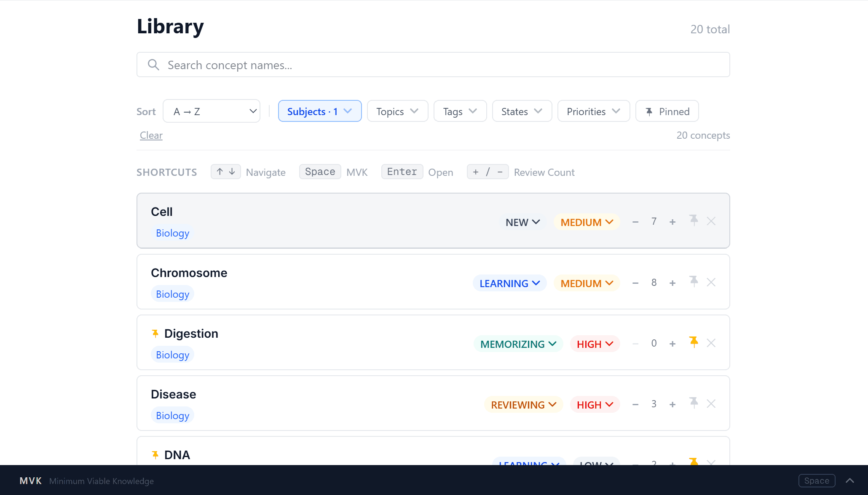This screenshot has width=868, height=495.
Task: Change Cell priority from MEDIUM
Action: pyautogui.click(x=587, y=222)
